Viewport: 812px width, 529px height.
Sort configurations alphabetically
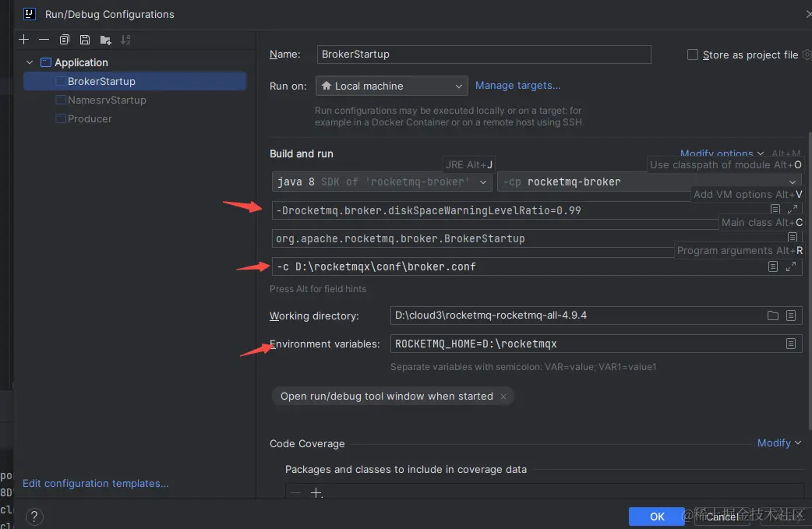(x=125, y=40)
